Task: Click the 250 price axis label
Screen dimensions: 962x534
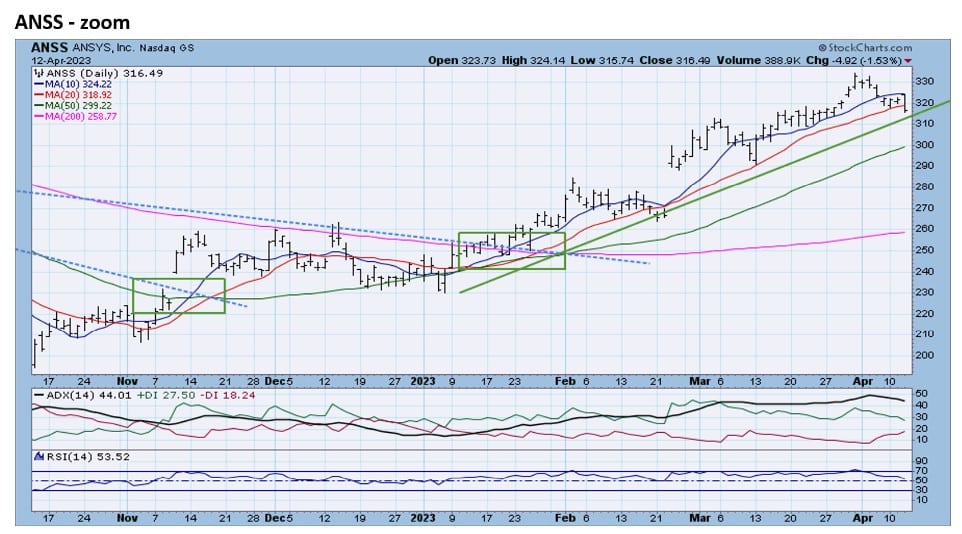Action: [x=925, y=250]
